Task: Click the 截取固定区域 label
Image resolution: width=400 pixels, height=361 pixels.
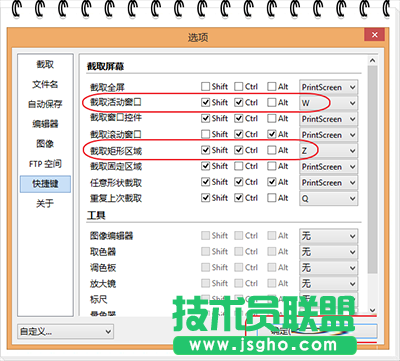Action: click(x=116, y=166)
